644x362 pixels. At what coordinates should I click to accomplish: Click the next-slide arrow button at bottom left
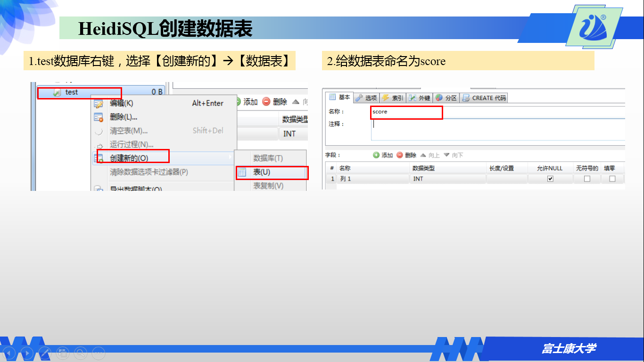coord(27,353)
